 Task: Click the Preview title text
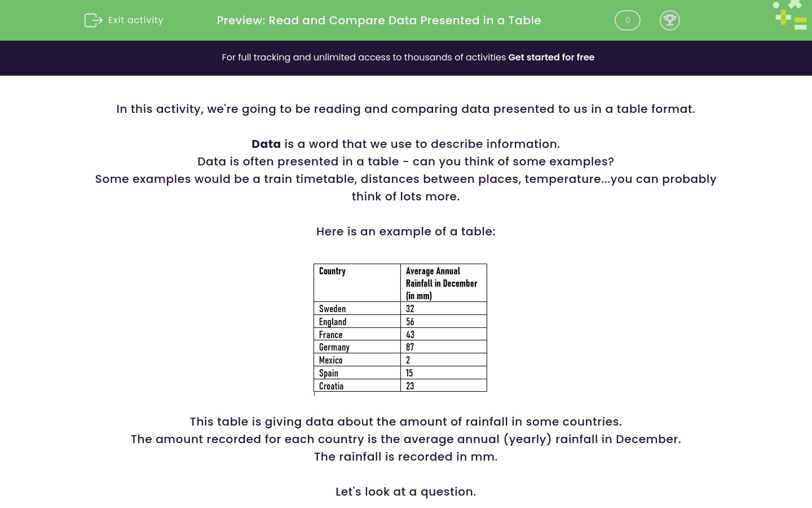pos(378,20)
